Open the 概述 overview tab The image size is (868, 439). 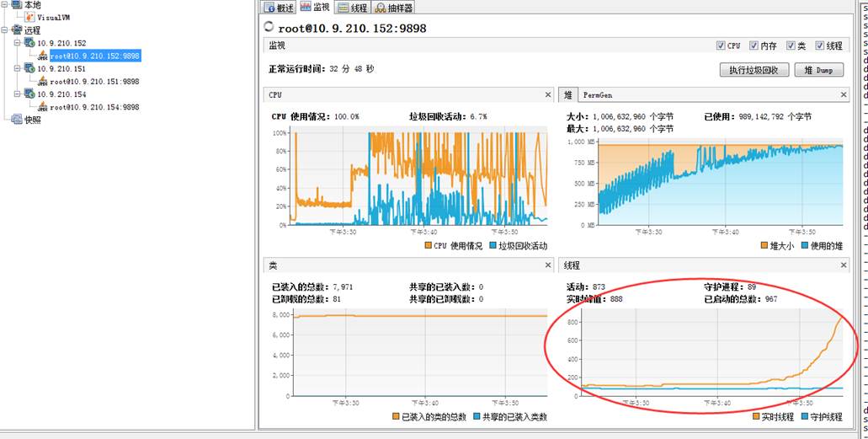[279, 8]
